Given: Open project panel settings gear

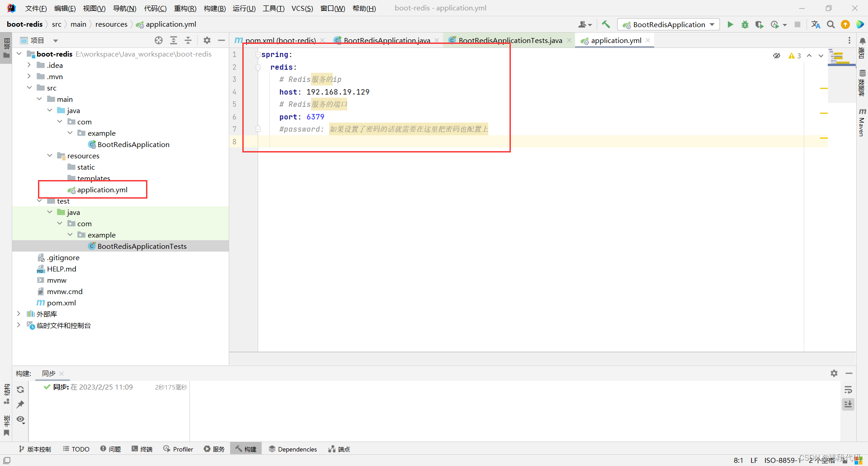Looking at the screenshot, I should (207, 40).
